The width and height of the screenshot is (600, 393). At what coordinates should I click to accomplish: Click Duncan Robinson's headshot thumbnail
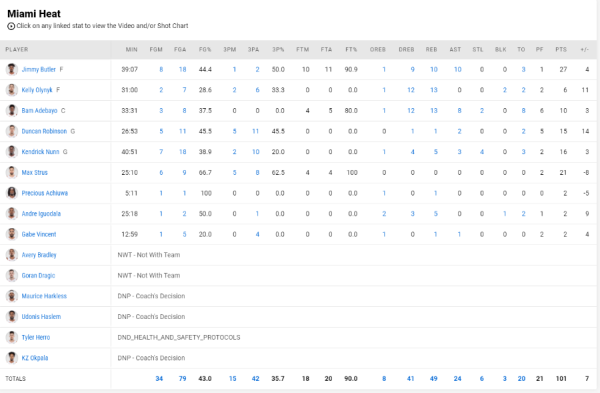coord(12,132)
